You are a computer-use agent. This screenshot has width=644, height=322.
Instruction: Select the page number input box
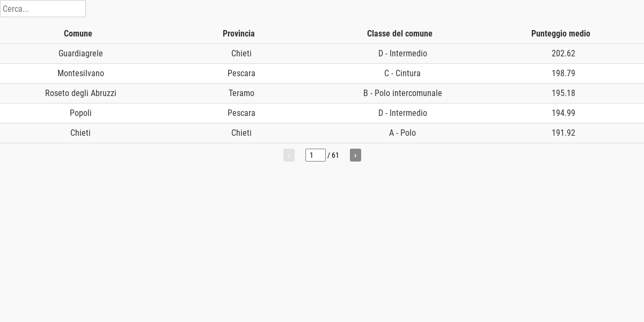point(316,155)
